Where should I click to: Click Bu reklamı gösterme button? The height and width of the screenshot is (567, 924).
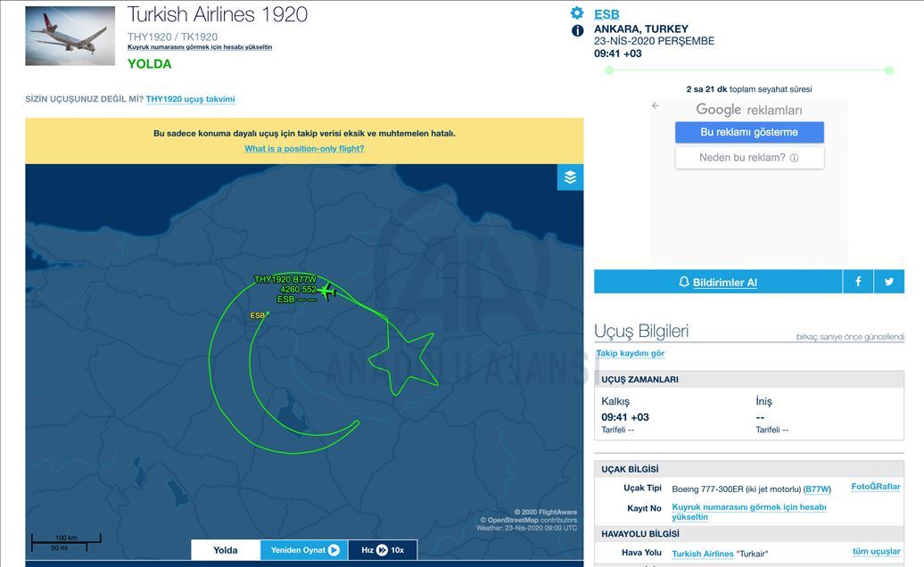tap(749, 132)
